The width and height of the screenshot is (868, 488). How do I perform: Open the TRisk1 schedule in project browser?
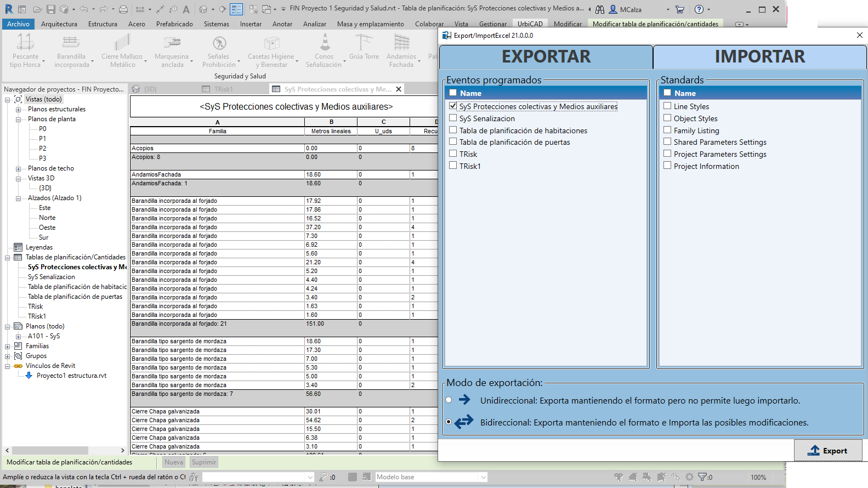click(37, 316)
